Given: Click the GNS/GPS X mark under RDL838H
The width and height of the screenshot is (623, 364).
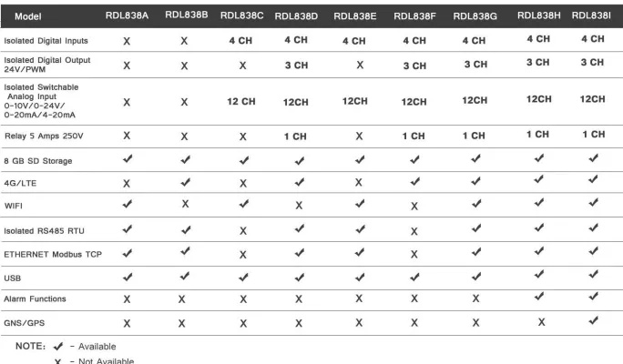Looking at the screenshot, I should pos(538,321).
